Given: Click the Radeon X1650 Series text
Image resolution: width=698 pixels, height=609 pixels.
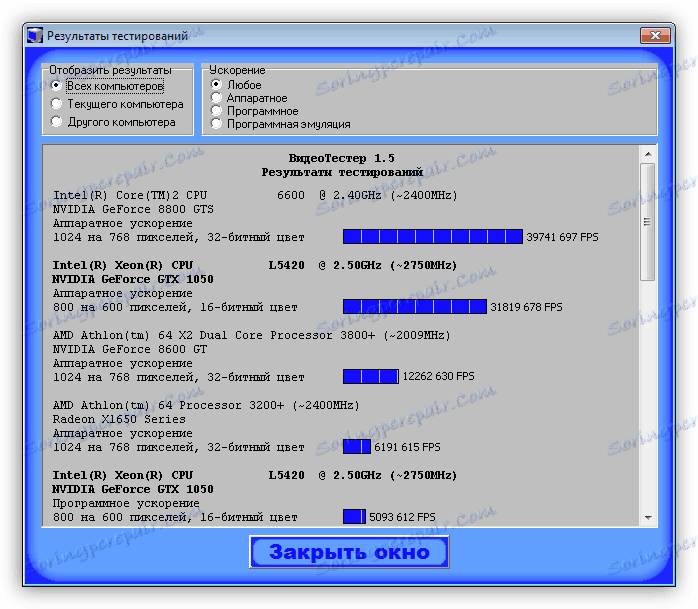Looking at the screenshot, I should (119, 419).
